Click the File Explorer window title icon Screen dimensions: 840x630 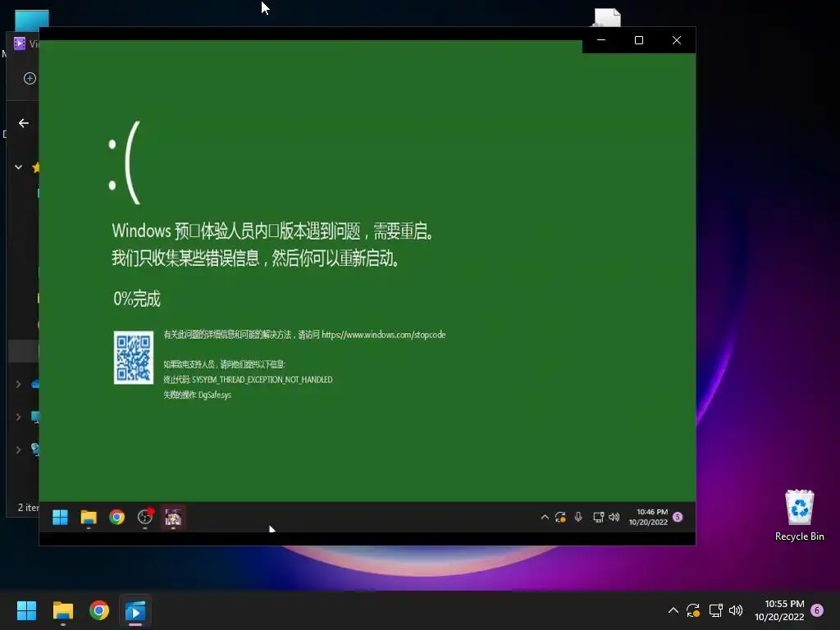pos(20,43)
